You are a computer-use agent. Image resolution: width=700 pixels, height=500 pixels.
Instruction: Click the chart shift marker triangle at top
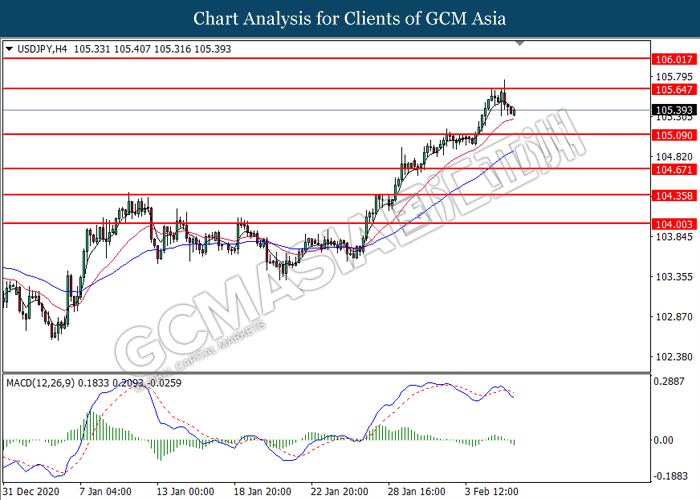pyautogui.click(x=520, y=43)
